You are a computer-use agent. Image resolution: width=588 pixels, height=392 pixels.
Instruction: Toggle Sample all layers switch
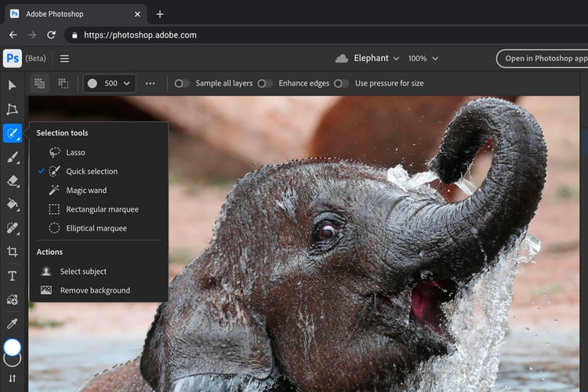[x=182, y=83]
